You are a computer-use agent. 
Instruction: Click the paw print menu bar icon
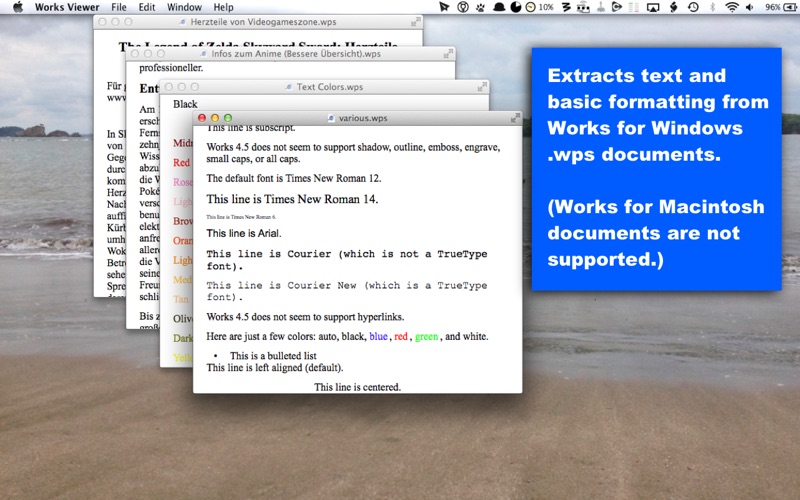tap(481, 7)
